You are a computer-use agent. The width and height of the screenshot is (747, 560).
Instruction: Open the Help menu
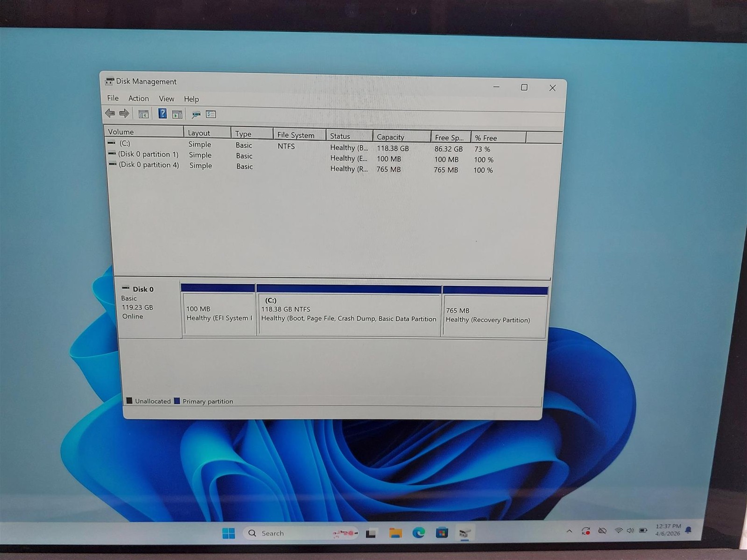[x=191, y=99]
